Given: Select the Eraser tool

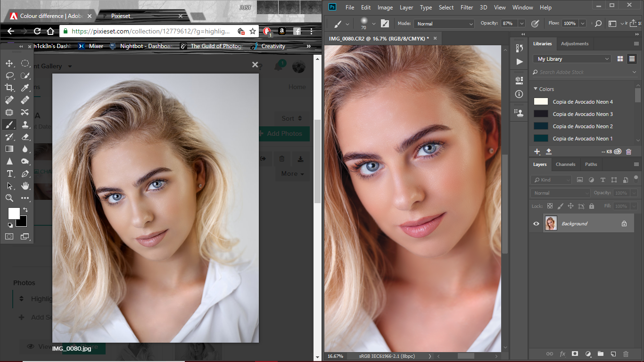Looking at the screenshot, I should [25, 137].
